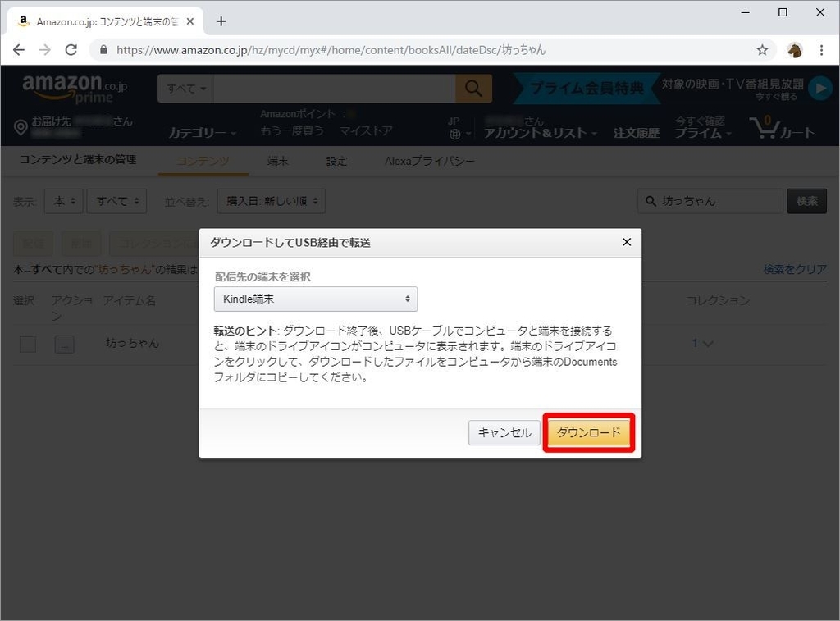
Task: Open the 購入日: 新しい順 sort dropdown
Action: coord(271,200)
